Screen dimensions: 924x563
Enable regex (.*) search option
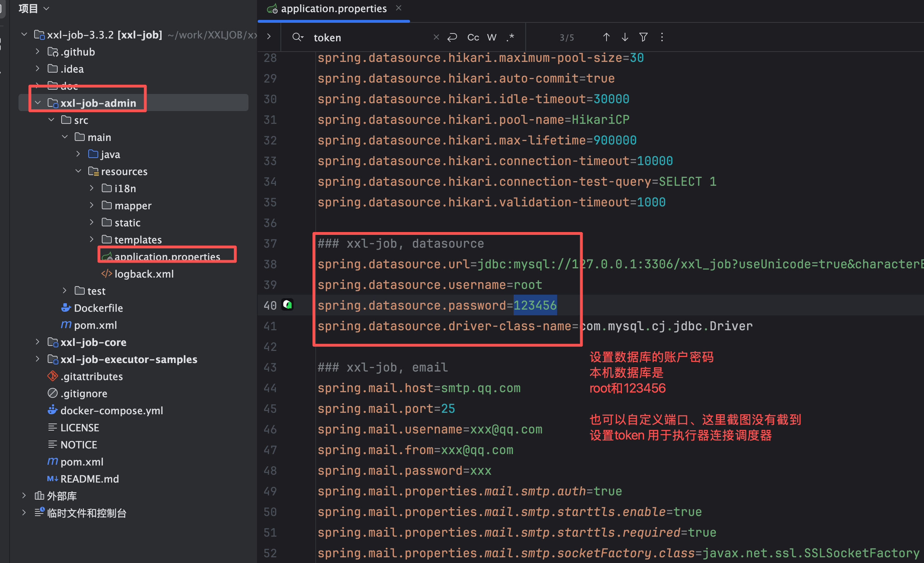coord(510,37)
